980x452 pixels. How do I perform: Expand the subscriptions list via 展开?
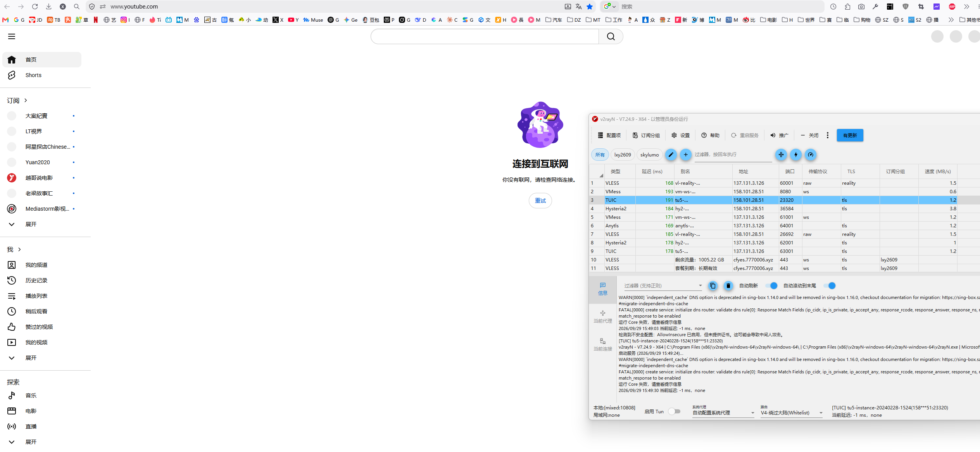pyautogui.click(x=42, y=224)
